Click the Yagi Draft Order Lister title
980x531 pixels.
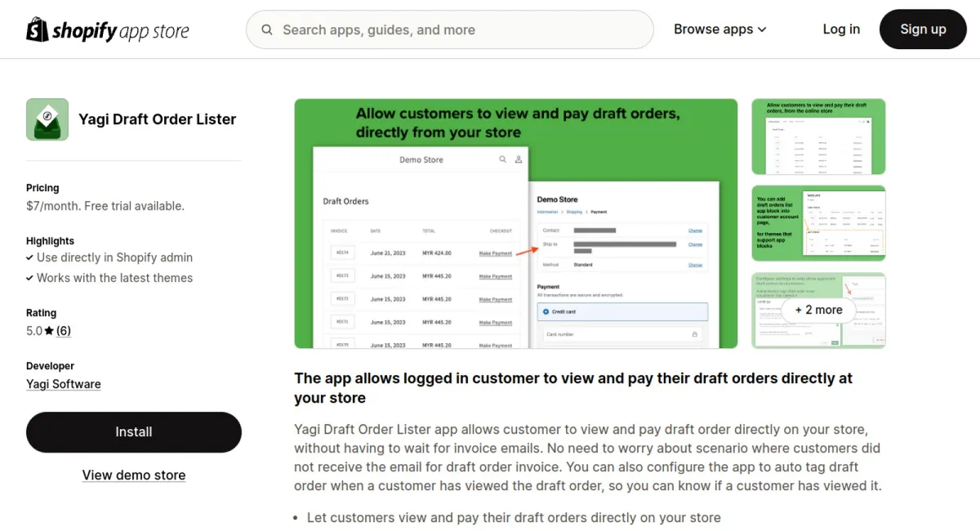158,119
